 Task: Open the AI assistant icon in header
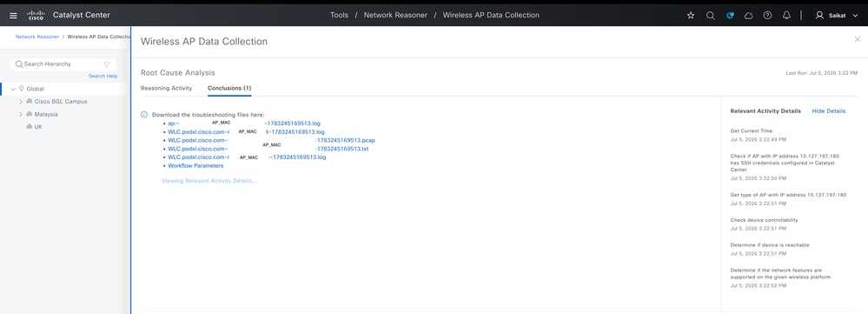pos(730,16)
